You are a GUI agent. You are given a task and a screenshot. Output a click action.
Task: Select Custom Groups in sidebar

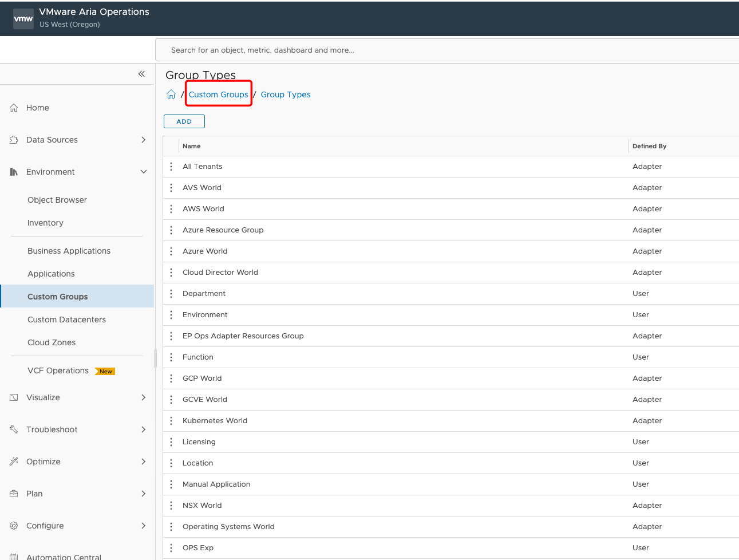pyautogui.click(x=77, y=297)
